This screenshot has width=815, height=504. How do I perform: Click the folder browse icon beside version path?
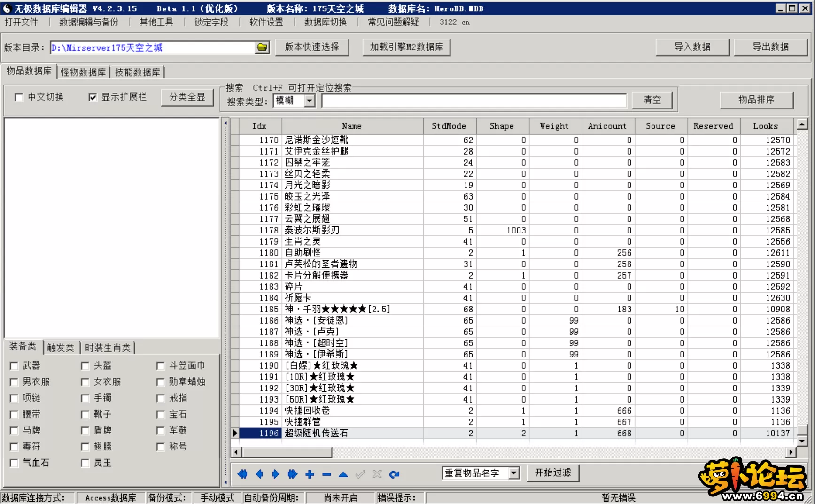pos(262,47)
